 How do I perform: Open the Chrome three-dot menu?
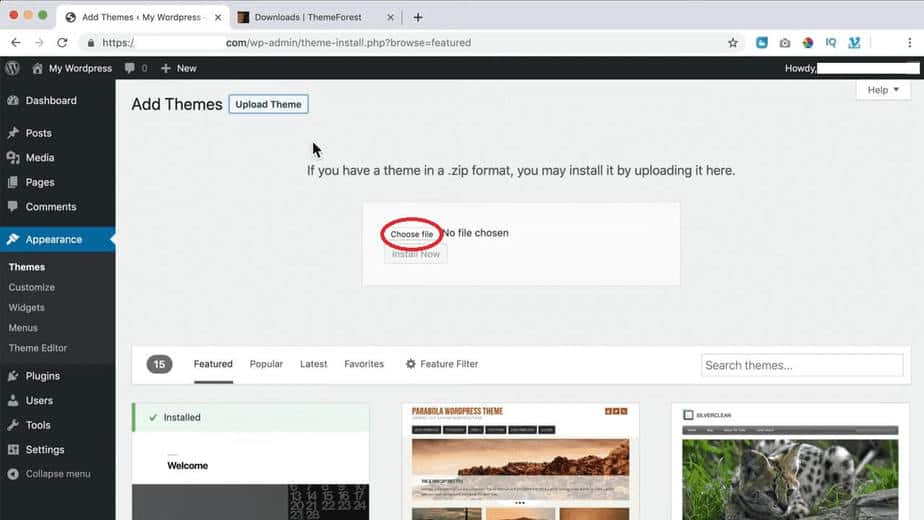point(908,43)
